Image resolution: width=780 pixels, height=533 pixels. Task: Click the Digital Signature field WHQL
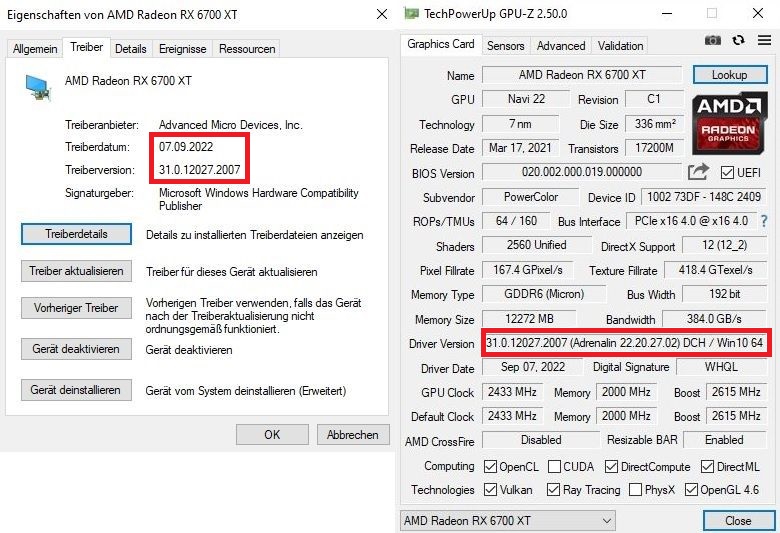point(721,367)
